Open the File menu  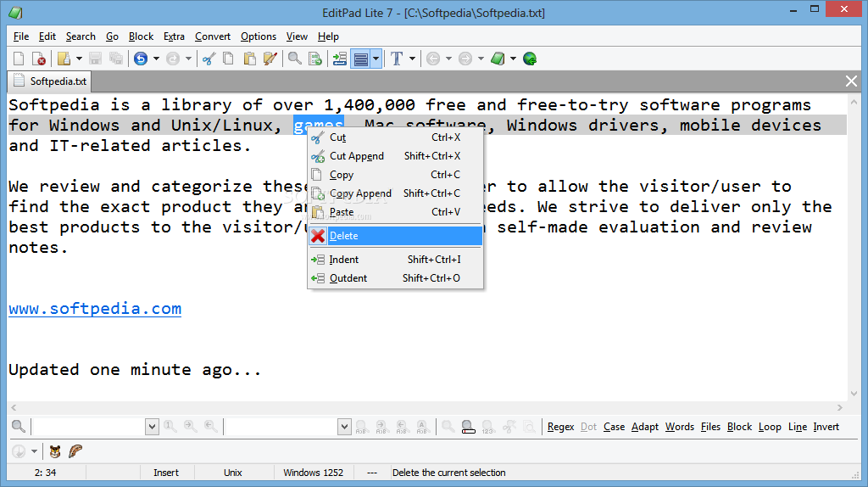click(21, 36)
